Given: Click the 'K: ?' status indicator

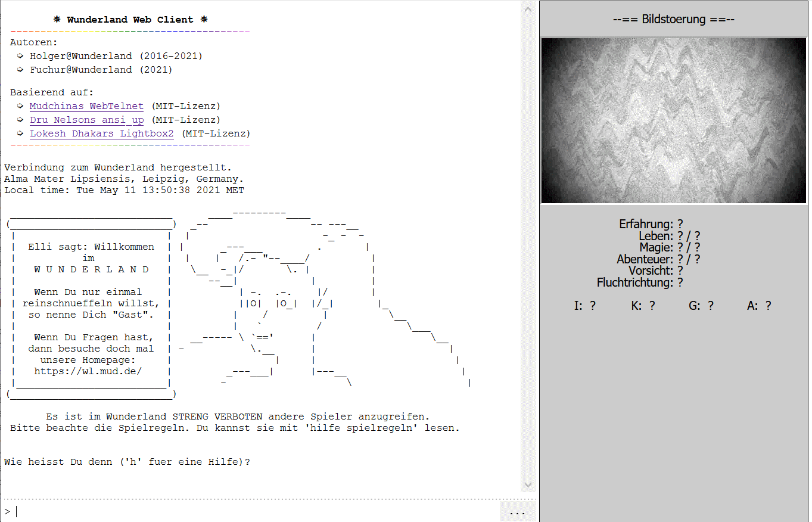Looking at the screenshot, I should [x=643, y=305].
